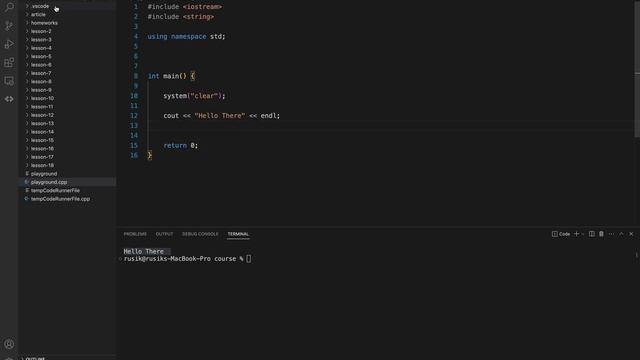640x360 pixels.
Task: Click the "int main()" line
Action: point(171,76)
